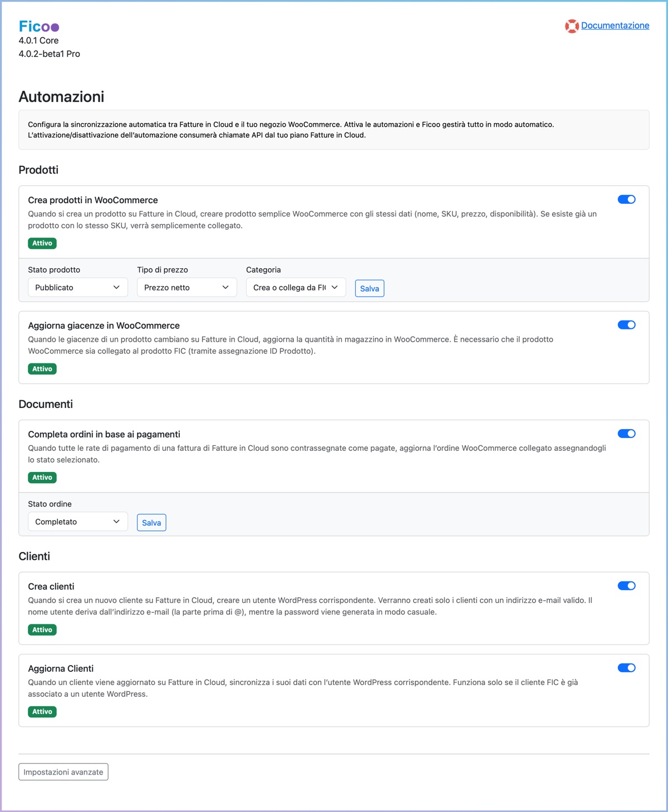
Task: Click Salva in the Prodotti settings row
Action: [x=369, y=288]
